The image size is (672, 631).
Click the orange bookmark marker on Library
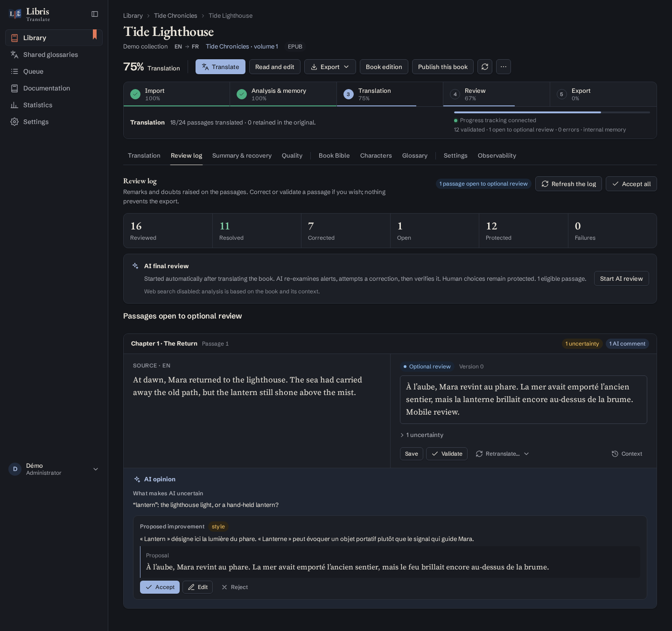point(95,35)
